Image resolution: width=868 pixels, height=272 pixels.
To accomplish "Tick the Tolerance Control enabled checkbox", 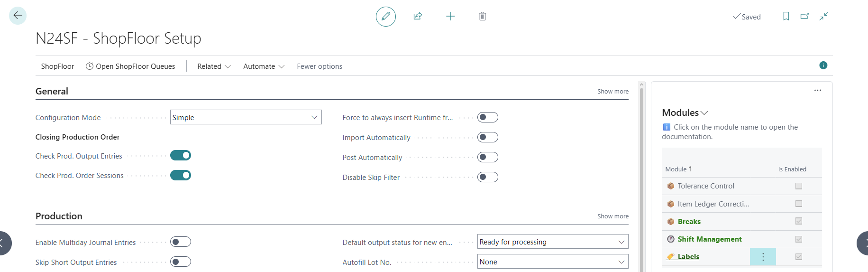I will pos(798,186).
